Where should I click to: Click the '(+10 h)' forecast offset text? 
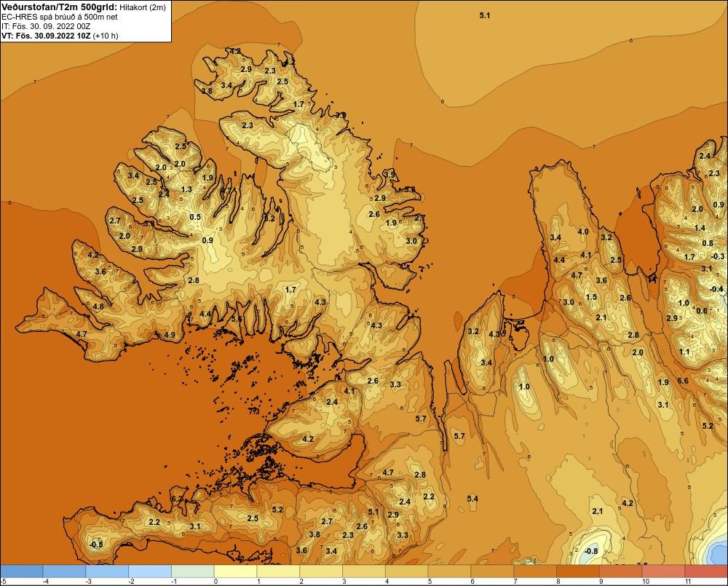106,36
